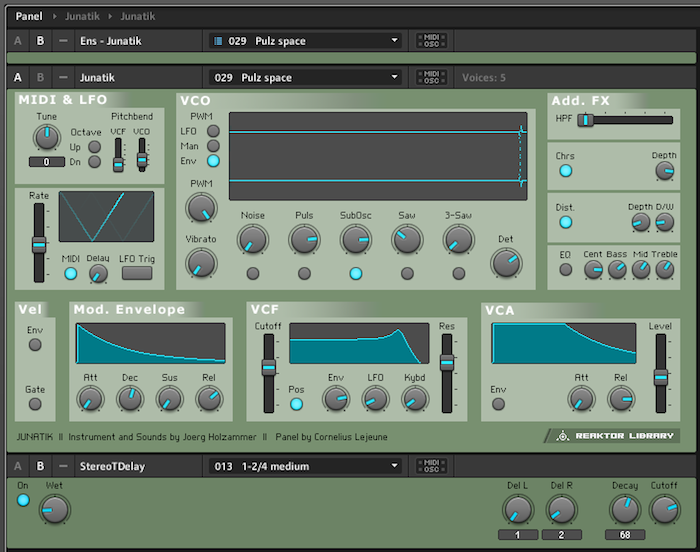Collapse the Junatik instrument panel with minus
The width and height of the screenshot is (700, 552).
coord(63,77)
